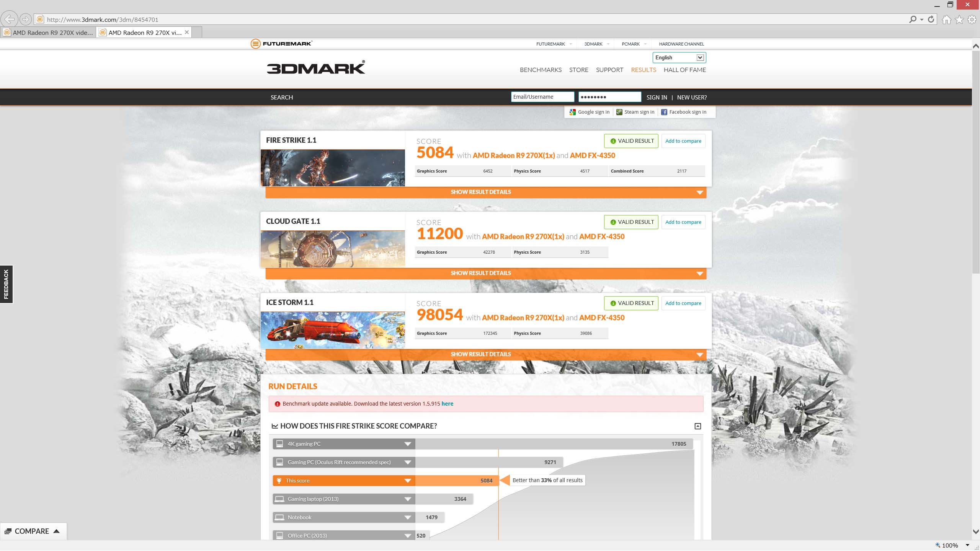Click SIGN IN button
The width and height of the screenshot is (980, 551).
(657, 98)
